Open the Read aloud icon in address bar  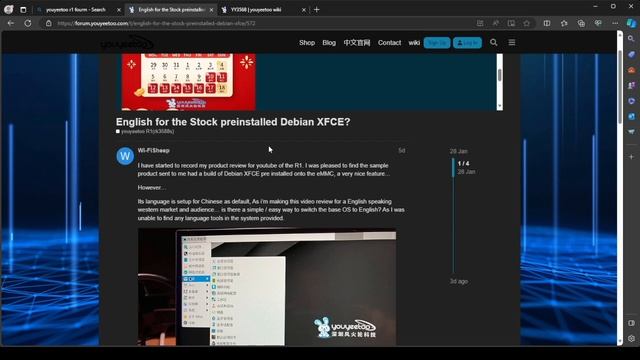pyautogui.click(x=496, y=23)
